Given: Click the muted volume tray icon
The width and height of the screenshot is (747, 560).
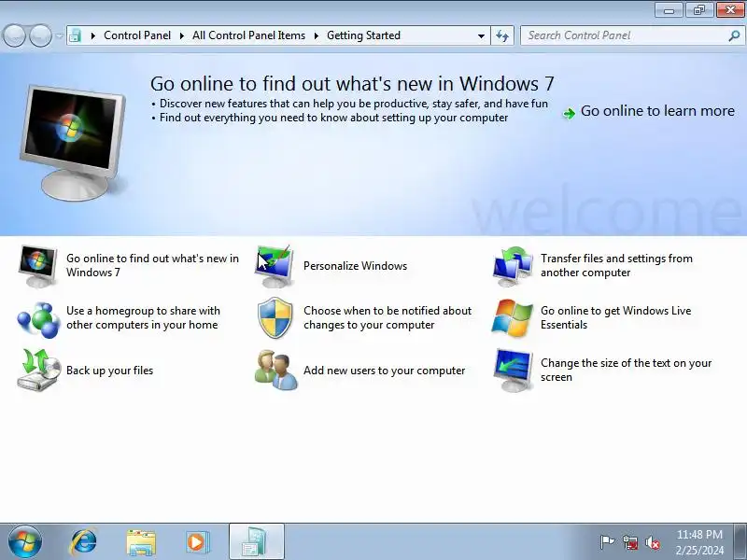Looking at the screenshot, I should (x=652, y=542).
